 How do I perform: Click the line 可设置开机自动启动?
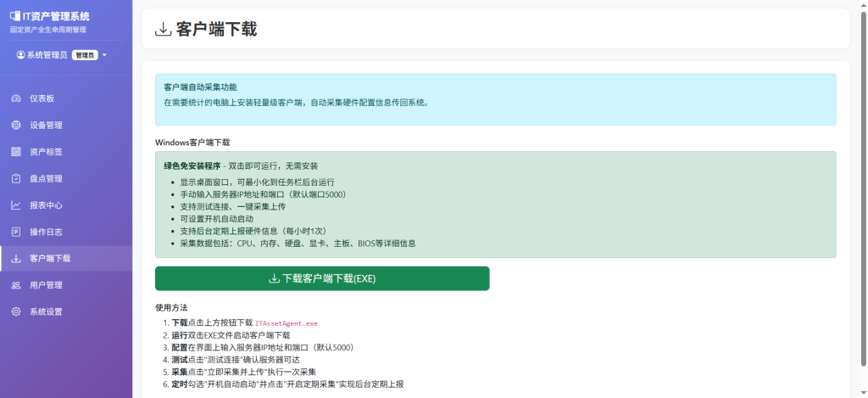[216, 218]
